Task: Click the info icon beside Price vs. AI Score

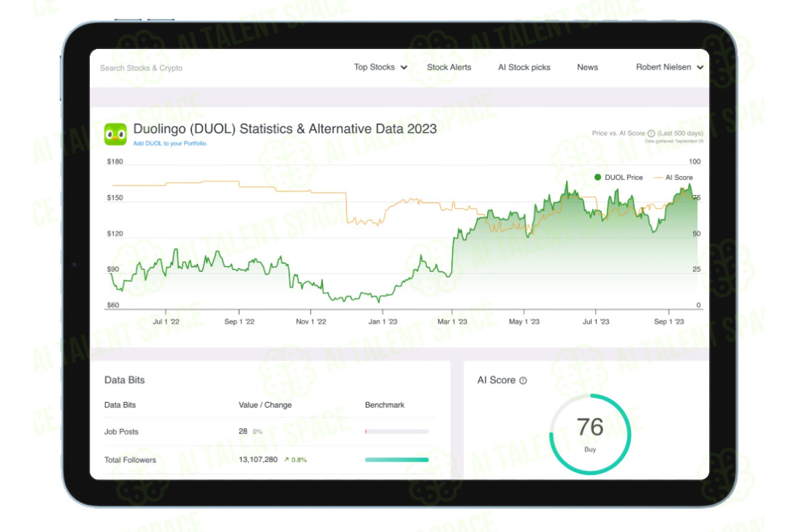Action: 651,134
